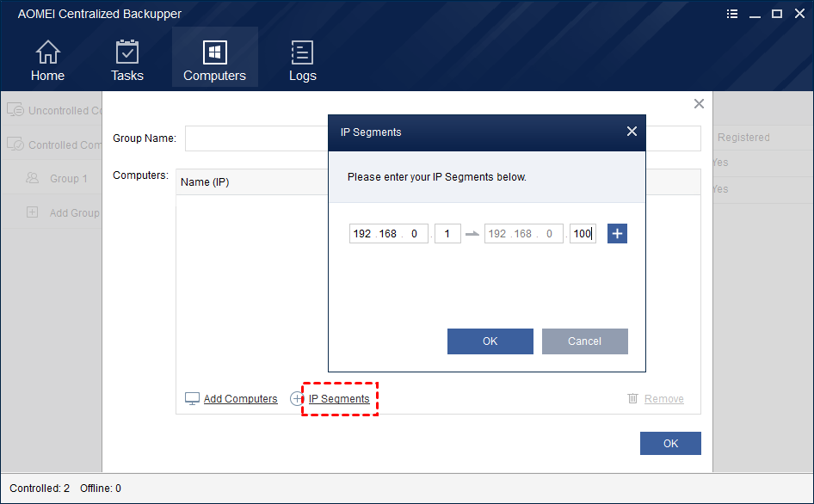Select Controlled Computers in sidebar
Screen dimensions: 814x504
pyautogui.click(x=52, y=144)
